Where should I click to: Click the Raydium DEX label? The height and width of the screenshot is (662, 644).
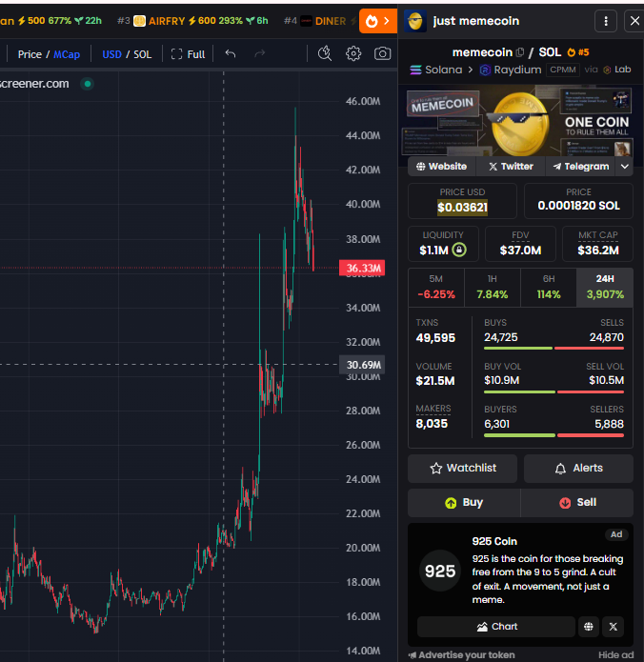click(511, 70)
